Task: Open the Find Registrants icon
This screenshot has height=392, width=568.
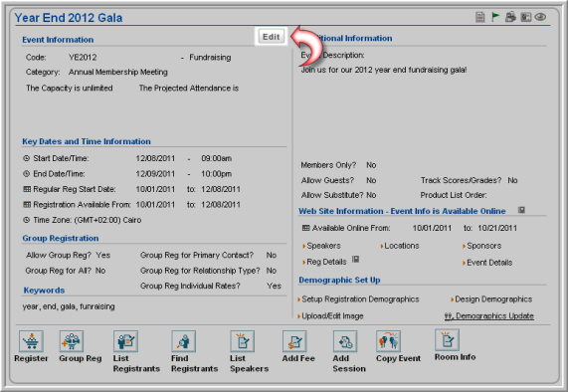Action: tap(184, 341)
